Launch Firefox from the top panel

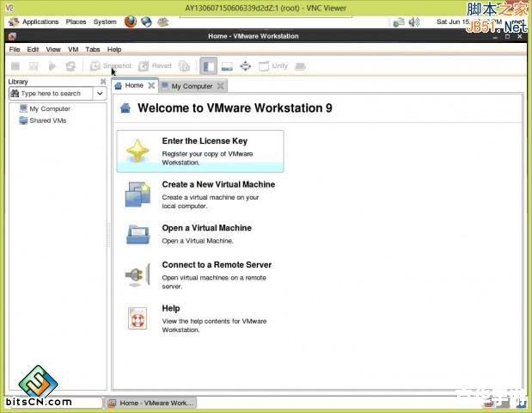coord(130,22)
